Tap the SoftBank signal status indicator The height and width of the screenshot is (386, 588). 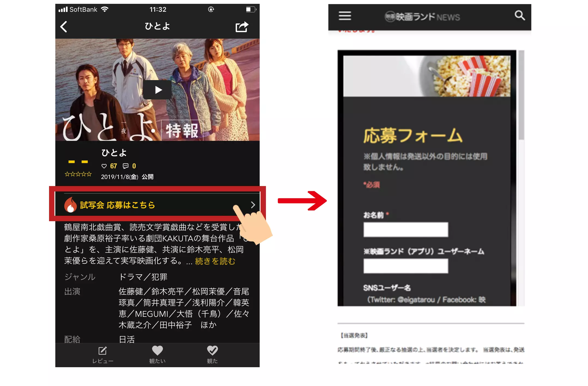coord(78,10)
